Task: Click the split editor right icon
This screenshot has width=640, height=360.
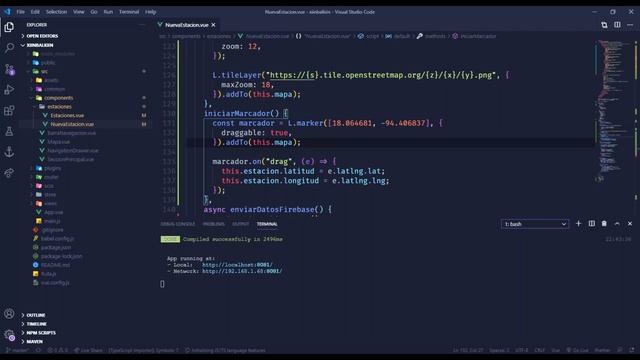Action: [617, 25]
